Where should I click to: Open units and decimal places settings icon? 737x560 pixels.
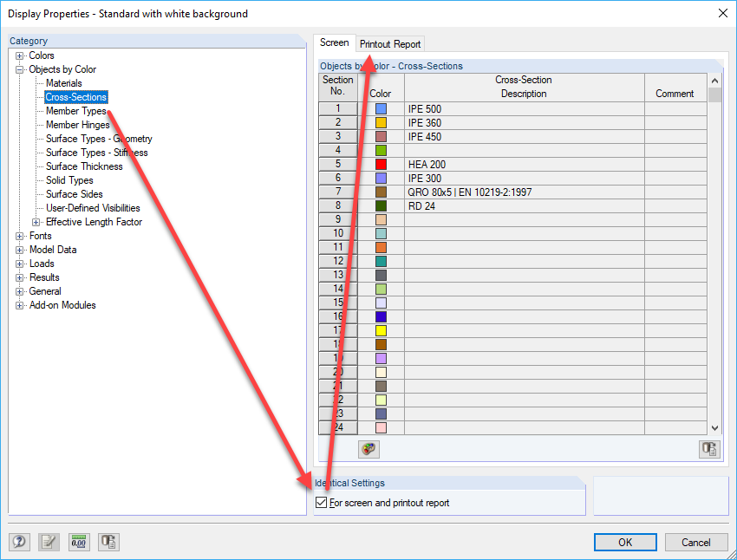pyautogui.click(x=78, y=541)
